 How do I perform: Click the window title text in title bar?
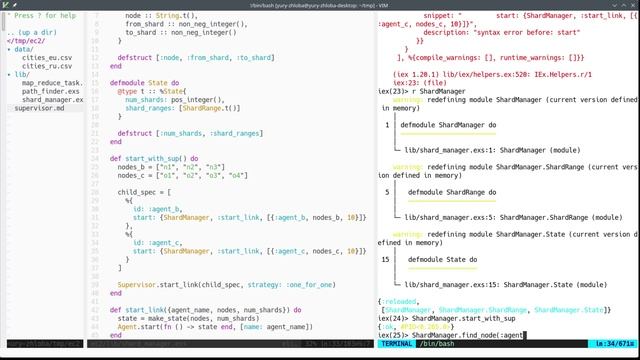(x=319, y=5)
